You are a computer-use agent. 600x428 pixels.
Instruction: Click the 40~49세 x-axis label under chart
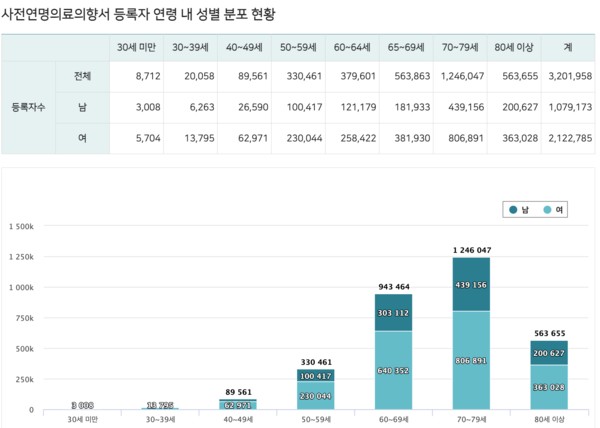coord(238,420)
